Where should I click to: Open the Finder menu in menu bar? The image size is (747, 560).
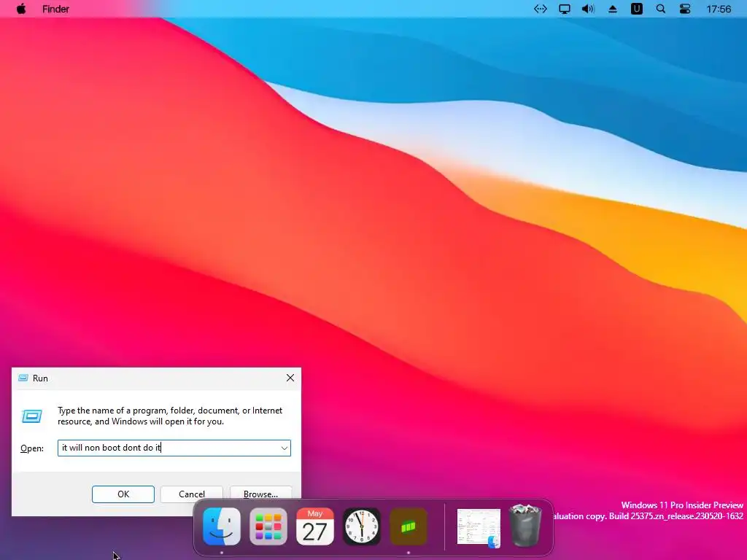55,9
